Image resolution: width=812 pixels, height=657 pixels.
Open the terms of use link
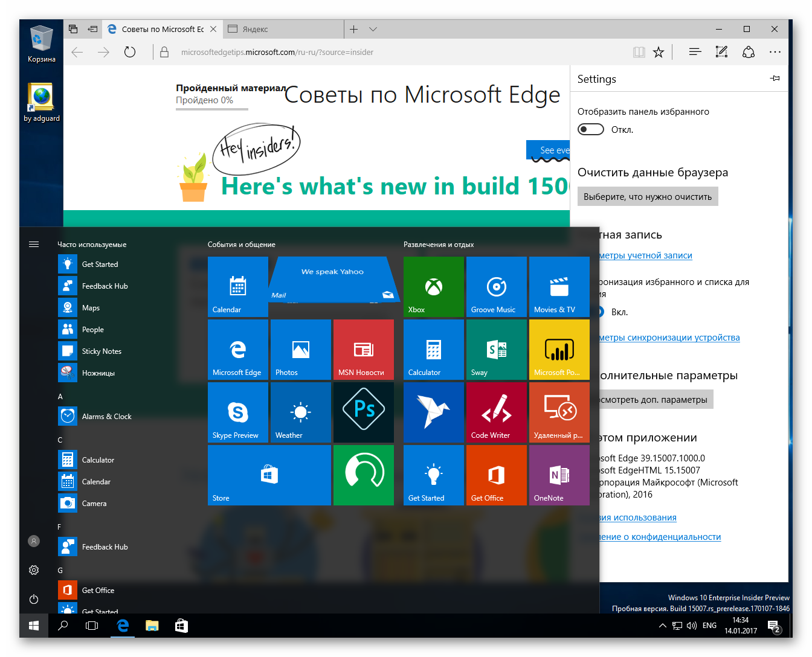638,518
